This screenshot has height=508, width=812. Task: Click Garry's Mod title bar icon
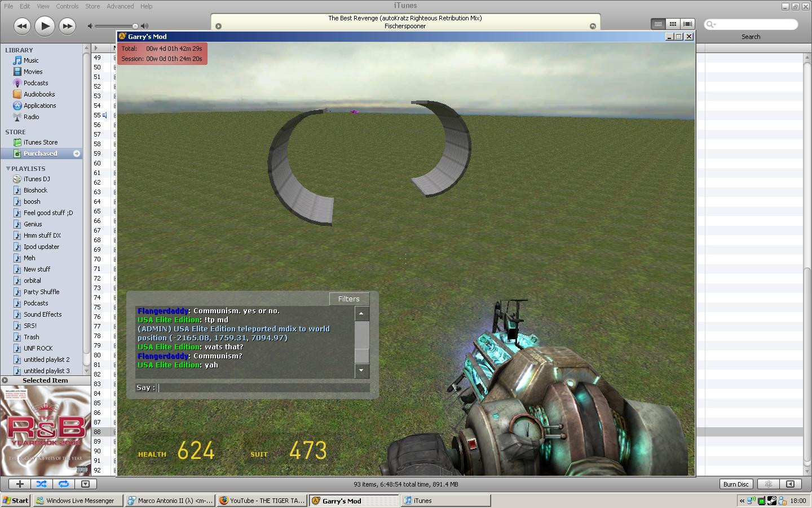click(122, 36)
